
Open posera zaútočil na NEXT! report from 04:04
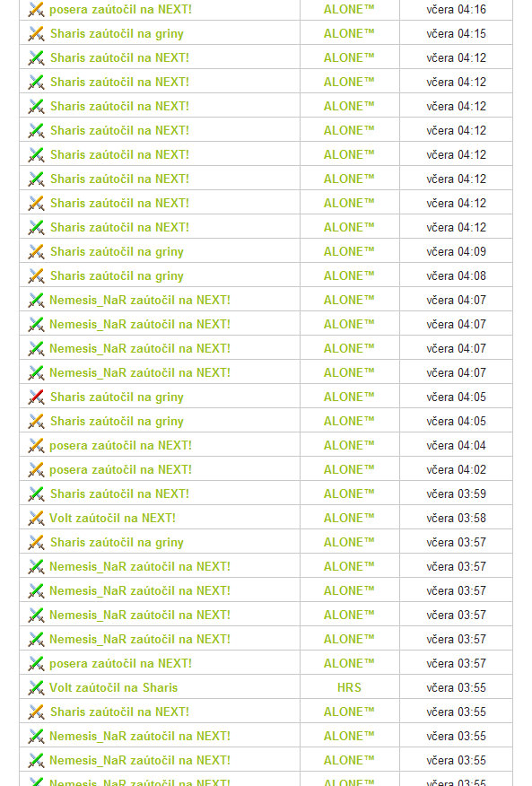point(120,446)
